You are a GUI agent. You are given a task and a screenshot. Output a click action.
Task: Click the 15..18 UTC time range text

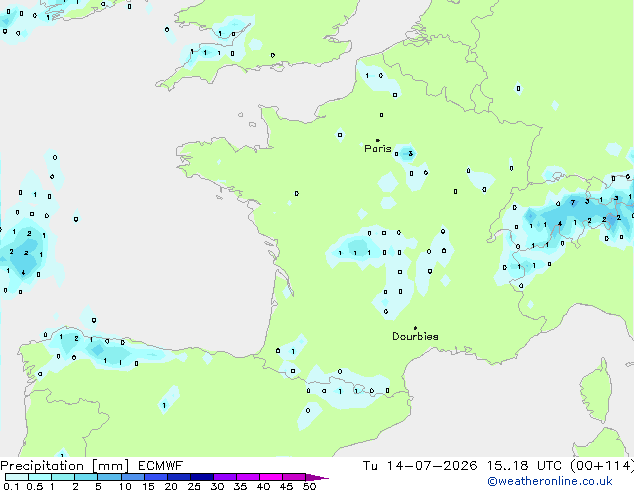click(524, 466)
